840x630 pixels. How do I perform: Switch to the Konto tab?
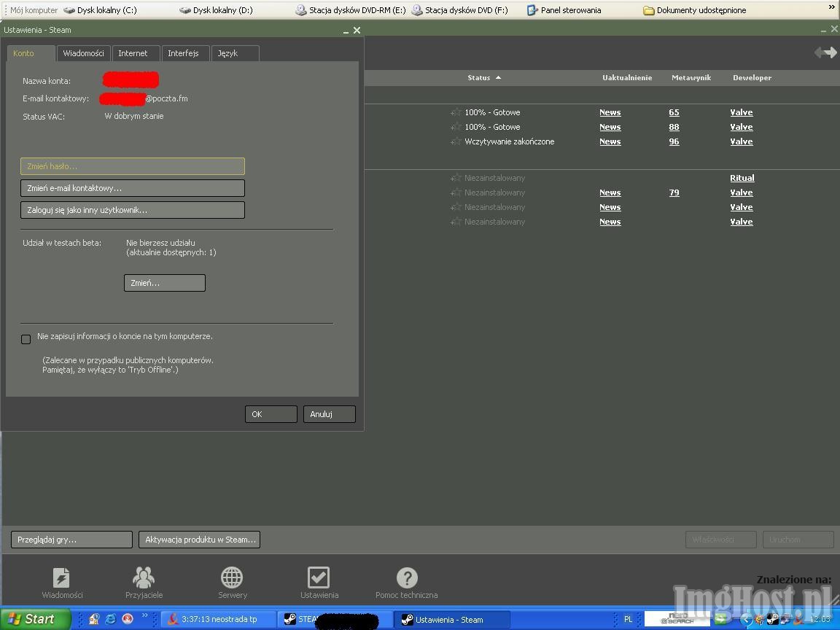(x=31, y=53)
